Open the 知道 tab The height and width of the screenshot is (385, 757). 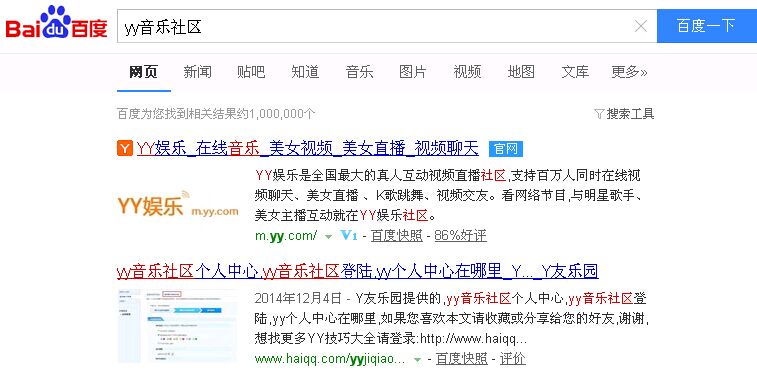click(x=305, y=72)
